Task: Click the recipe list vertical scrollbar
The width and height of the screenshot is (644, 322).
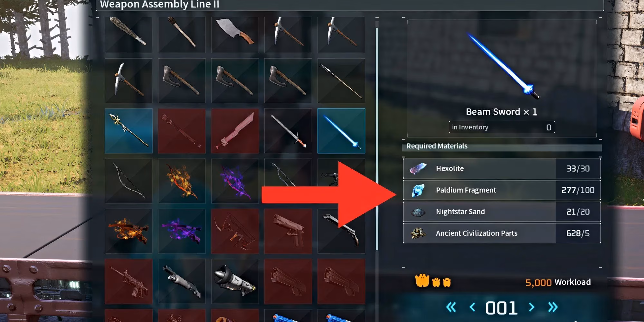Action: click(x=377, y=138)
